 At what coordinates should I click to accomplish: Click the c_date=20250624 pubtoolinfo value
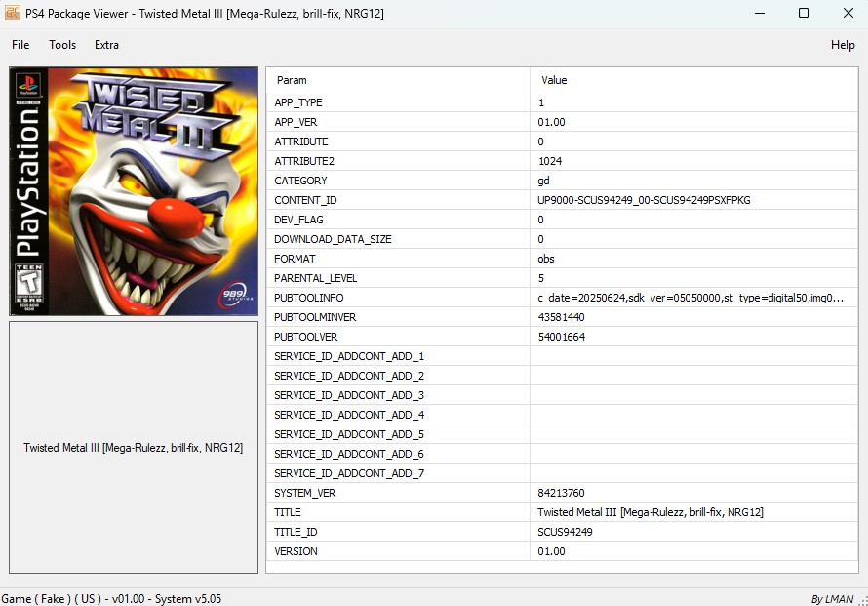690,298
